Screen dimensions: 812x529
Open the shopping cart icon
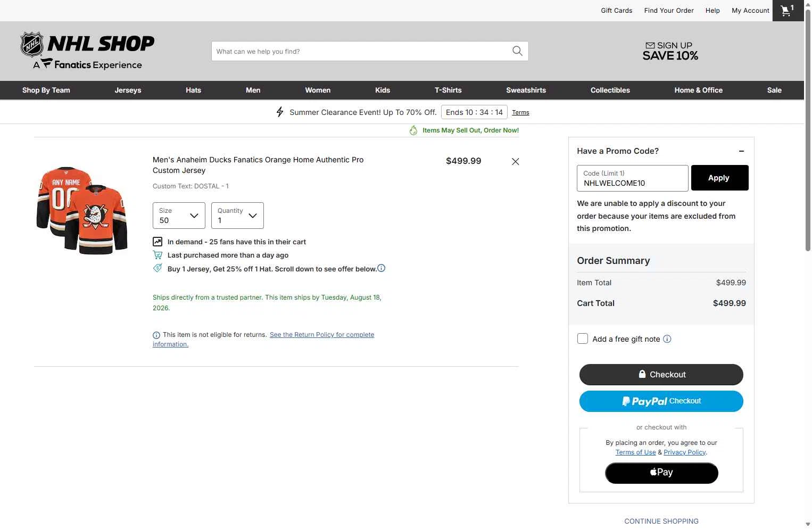pos(788,11)
